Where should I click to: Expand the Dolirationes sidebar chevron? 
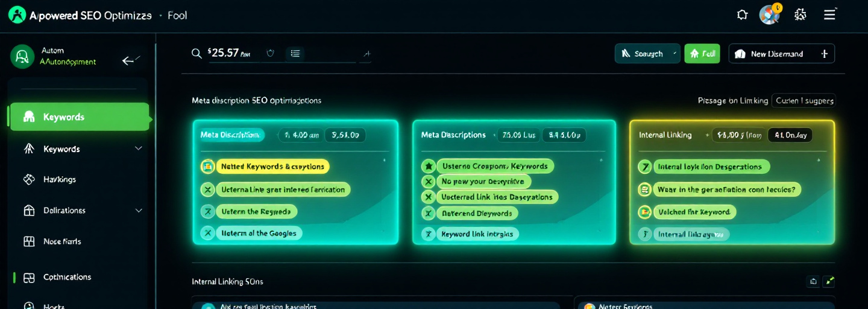(138, 211)
